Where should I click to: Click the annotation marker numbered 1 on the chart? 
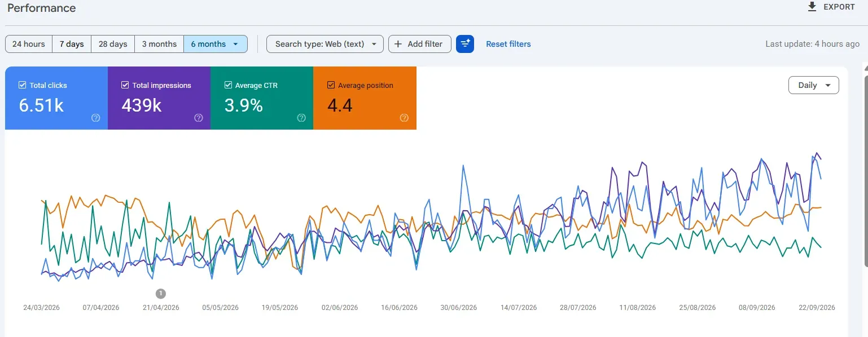pyautogui.click(x=161, y=293)
